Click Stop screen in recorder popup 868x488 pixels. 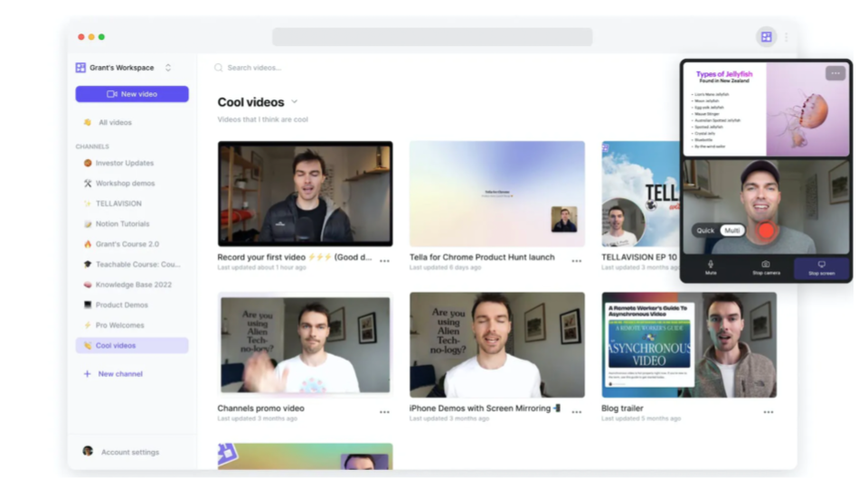[822, 268]
